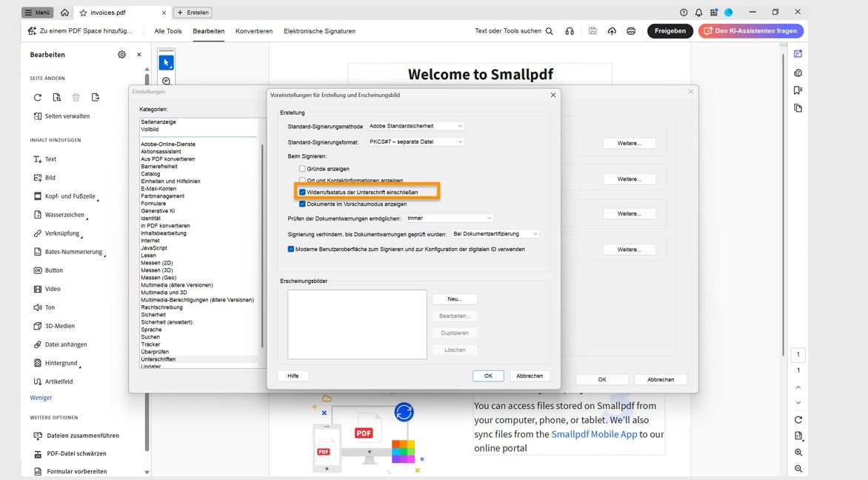Switch to the Bearbeiten tab

click(x=209, y=31)
